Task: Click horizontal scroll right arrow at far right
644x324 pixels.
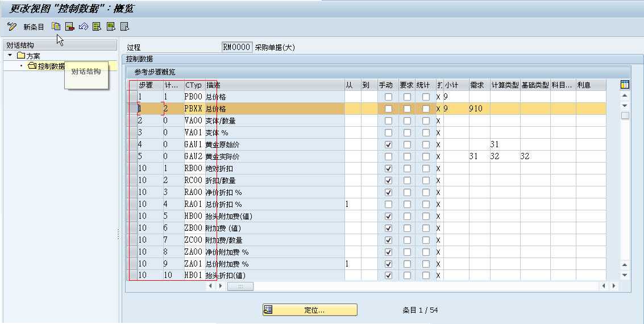Action: (x=614, y=286)
